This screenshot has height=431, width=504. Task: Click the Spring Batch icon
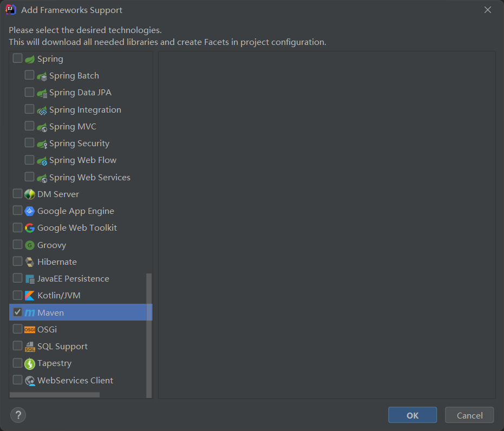42,76
